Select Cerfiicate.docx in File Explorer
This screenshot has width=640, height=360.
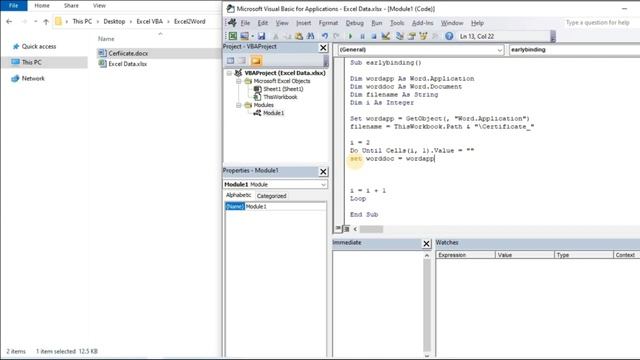point(128,53)
